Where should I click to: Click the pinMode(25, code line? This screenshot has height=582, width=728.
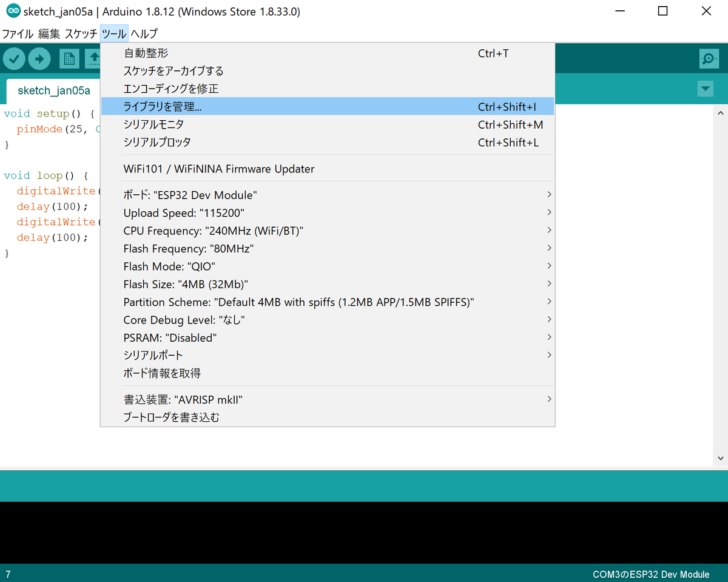58,129
